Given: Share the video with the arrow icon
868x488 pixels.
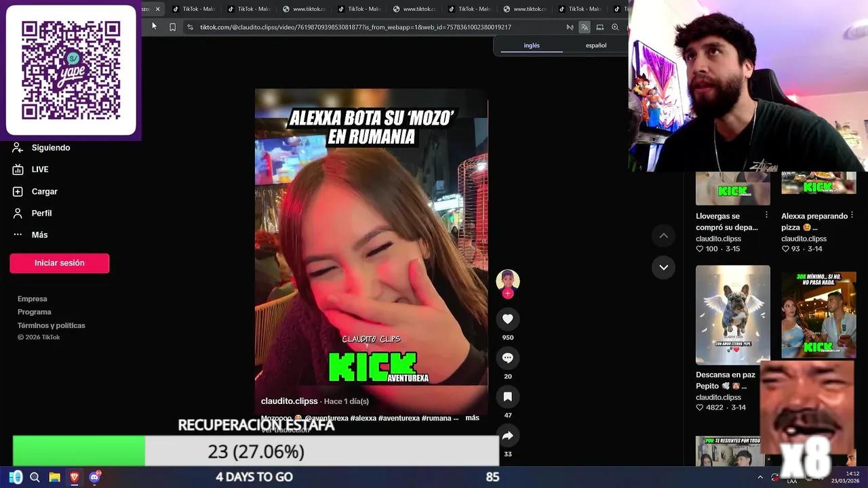Looking at the screenshot, I should pyautogui.click(x=508, y=436).
